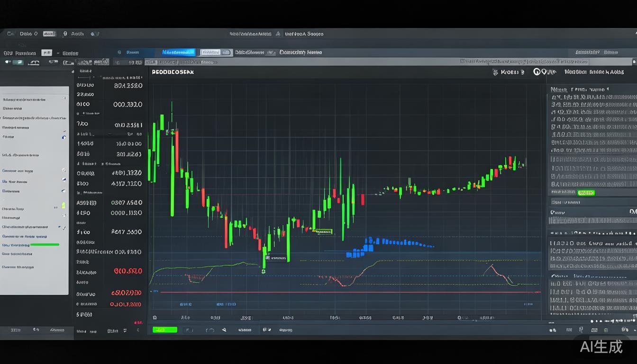637x364 pixels.
Task: Click the bold chart title above the candlesticks
Action: (173, 72)
